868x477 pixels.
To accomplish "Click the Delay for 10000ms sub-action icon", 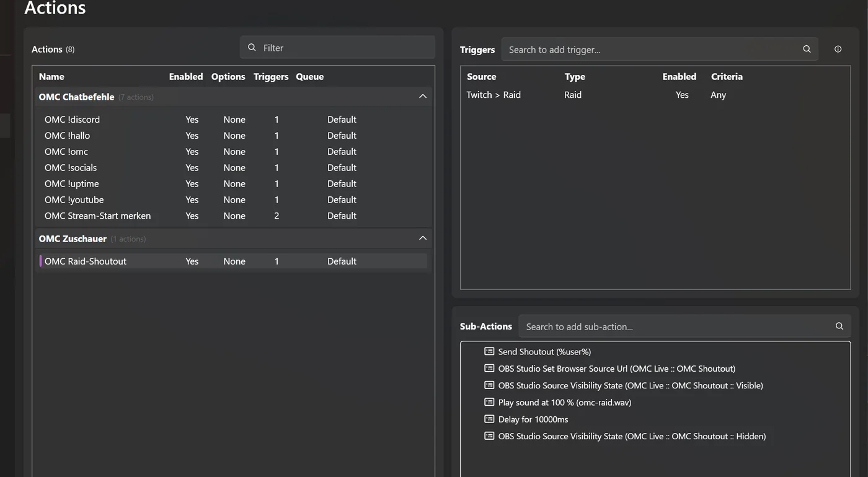I will [489, 419].
